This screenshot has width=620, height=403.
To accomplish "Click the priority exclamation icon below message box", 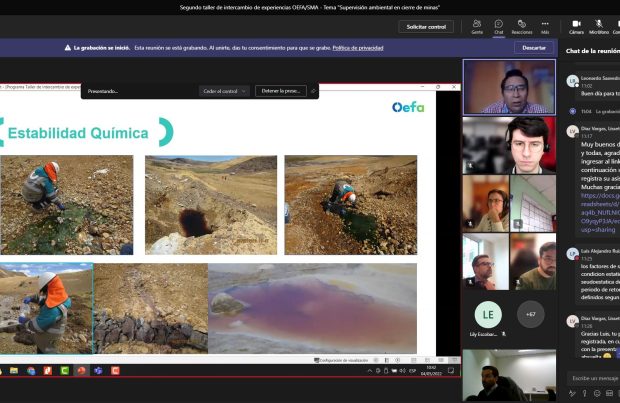I will (584, 393).
